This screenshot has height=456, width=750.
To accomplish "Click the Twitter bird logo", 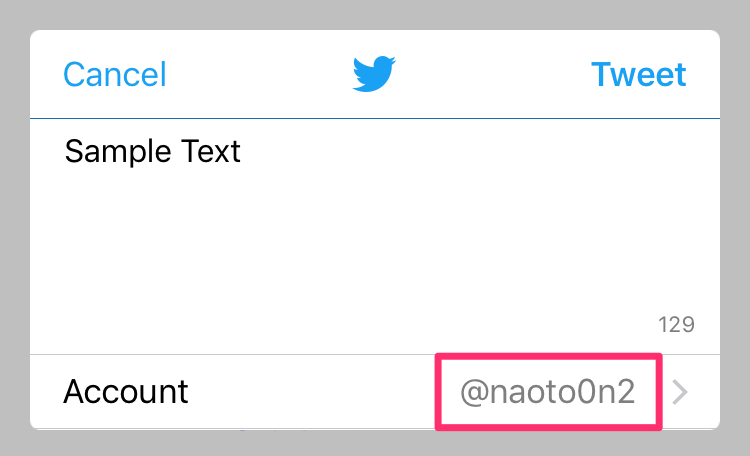I will click(374, 74).
